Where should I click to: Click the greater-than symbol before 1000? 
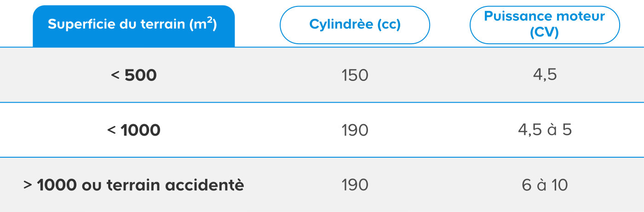coord(28,185)
